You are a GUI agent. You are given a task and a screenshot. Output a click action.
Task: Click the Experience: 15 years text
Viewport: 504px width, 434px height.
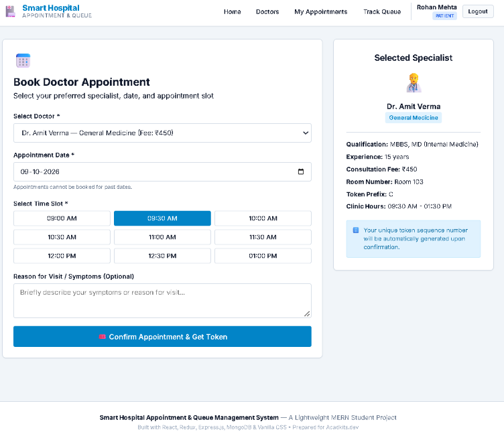click(377, 157)
